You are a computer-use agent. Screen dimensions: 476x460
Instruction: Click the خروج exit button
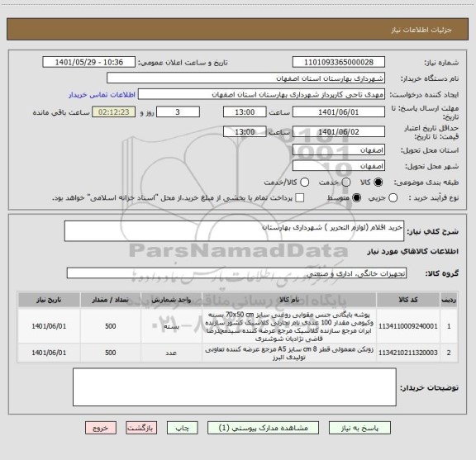pos(101,428)
